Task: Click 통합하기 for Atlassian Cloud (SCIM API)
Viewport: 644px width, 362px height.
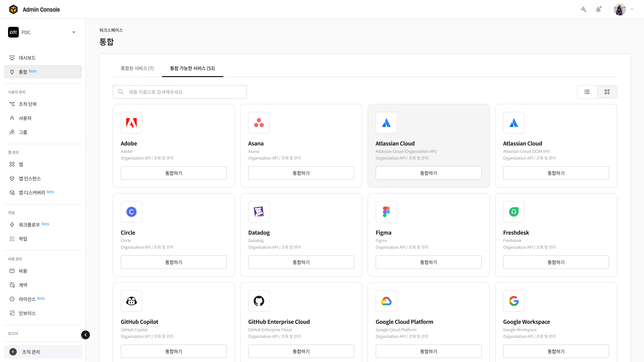Action: tap(556, 173)
